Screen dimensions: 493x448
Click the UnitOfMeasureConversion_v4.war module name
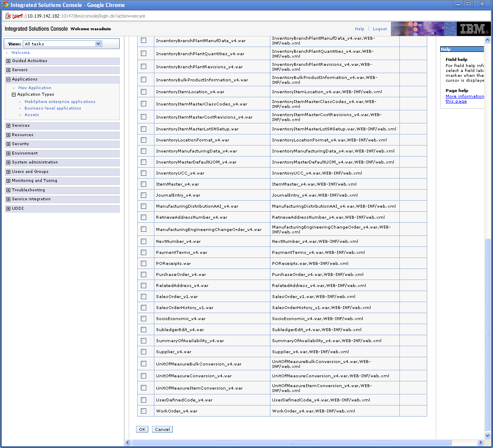[194, 376]
